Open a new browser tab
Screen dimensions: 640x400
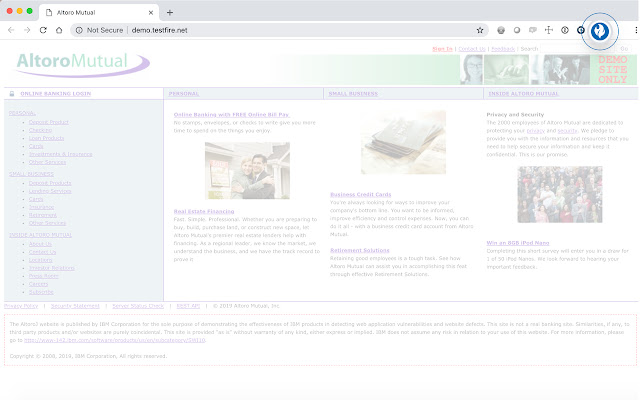(170, 13)
